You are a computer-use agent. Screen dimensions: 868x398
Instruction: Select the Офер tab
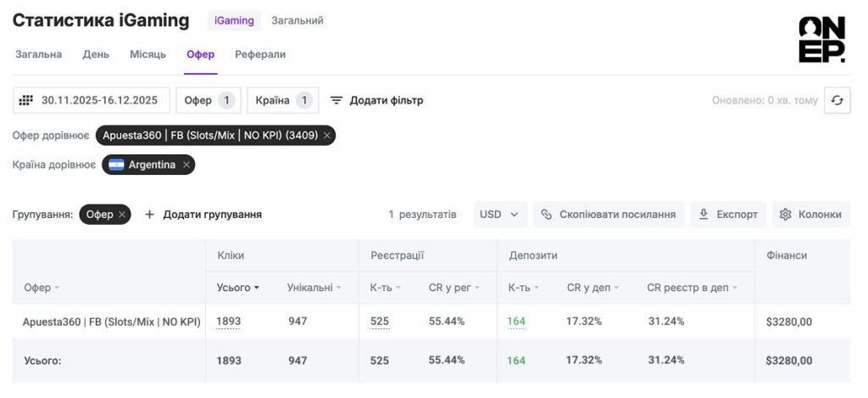point(200,54)
